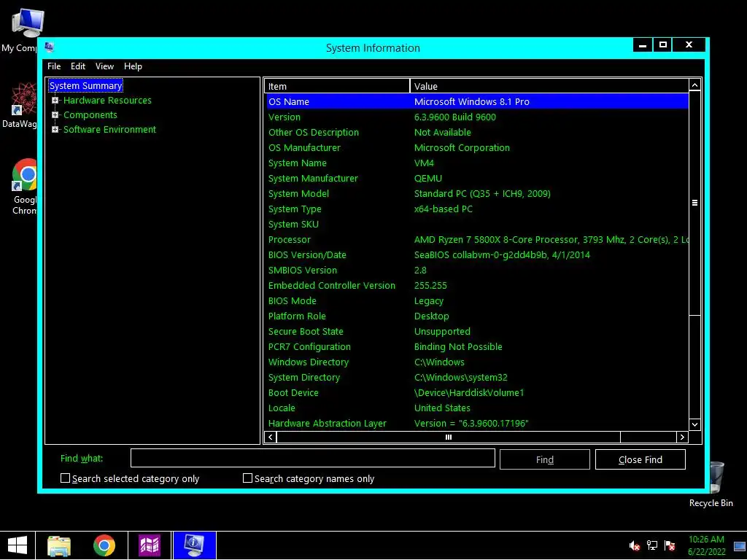Open the DataWag desktop shortcut
The height and width of the screenshot is (560, 747).
coord(19,105)
